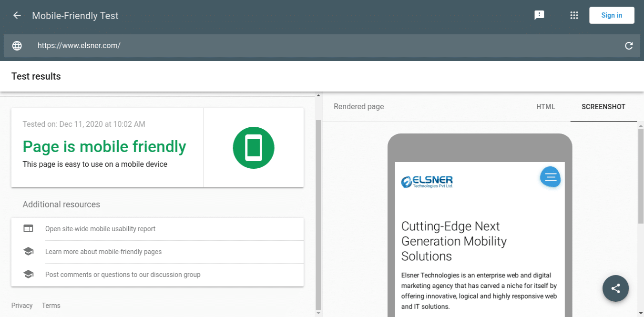The image size is (644, 317).
Task: Post comments to the discussion group
Action: coord(123,274)
